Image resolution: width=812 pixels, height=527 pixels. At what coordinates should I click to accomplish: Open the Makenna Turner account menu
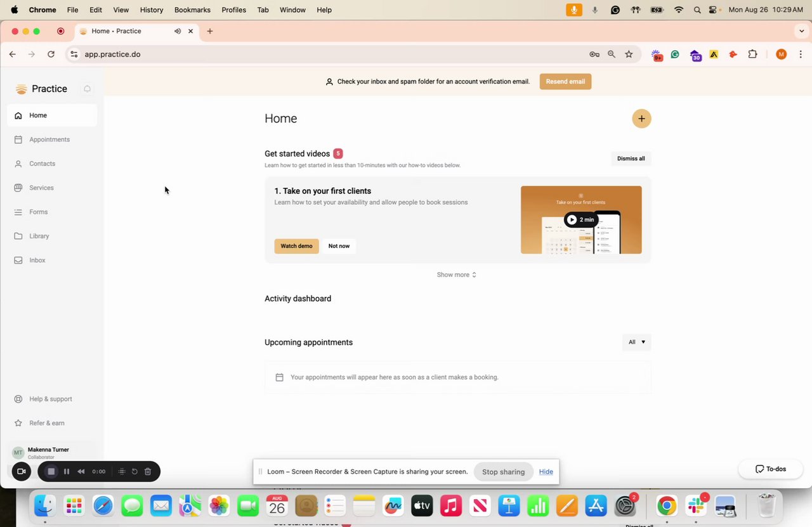(52, 452)
